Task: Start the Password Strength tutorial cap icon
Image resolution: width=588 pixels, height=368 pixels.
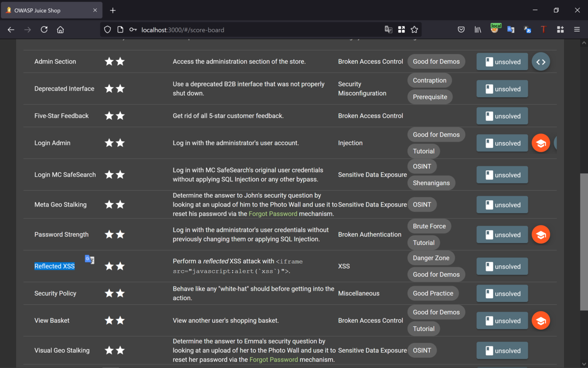Action: [541, 235]
